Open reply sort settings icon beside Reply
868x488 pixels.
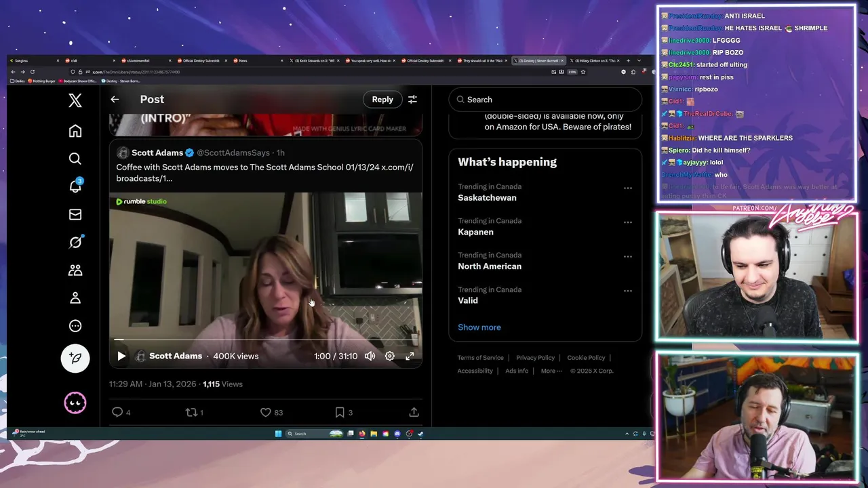[x=412, y=100]
